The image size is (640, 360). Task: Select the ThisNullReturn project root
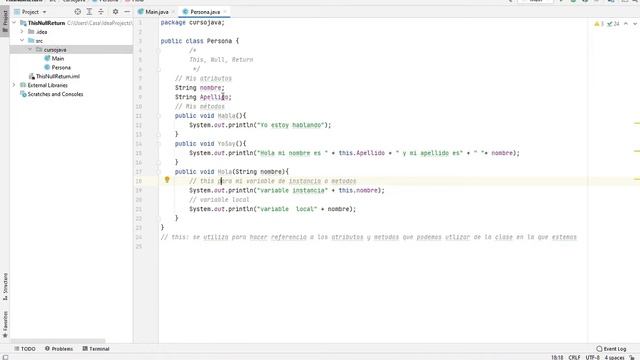tap(46, 23)
